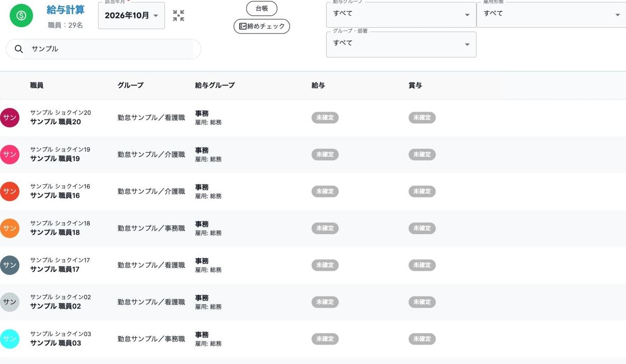Click 給与 未確定 badge for 職員19
Viewport: 626px width, 364px height.
pyautogui.click(x=325, y=154)
